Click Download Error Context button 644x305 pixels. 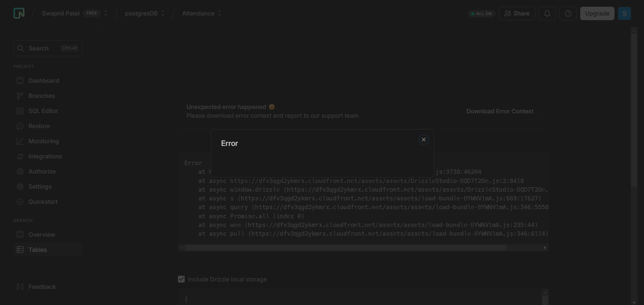(500, 111)
